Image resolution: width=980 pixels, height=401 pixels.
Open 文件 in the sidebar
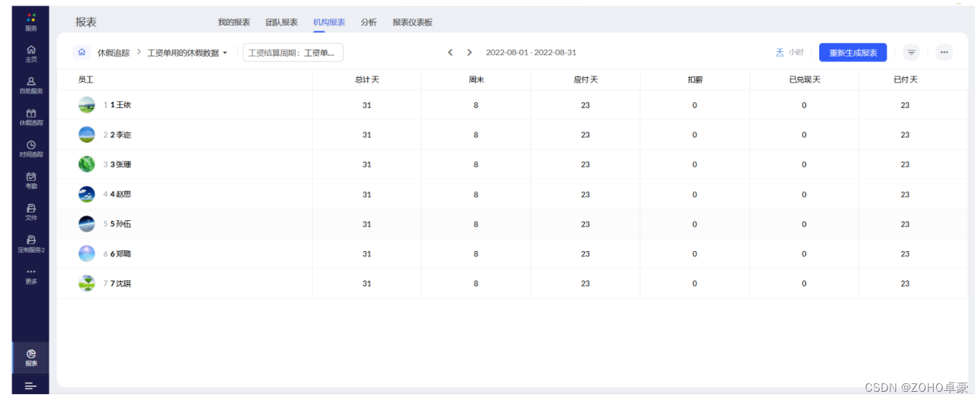click(x=31, y=212)
